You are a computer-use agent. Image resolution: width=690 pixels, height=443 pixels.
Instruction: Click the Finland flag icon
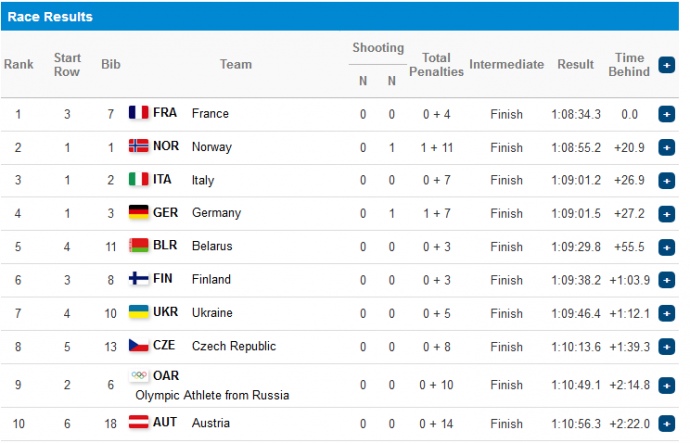point(138,279)
